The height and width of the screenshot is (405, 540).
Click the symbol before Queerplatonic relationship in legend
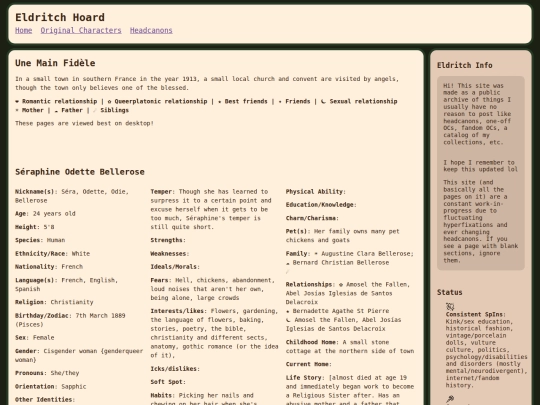(110, 101)
